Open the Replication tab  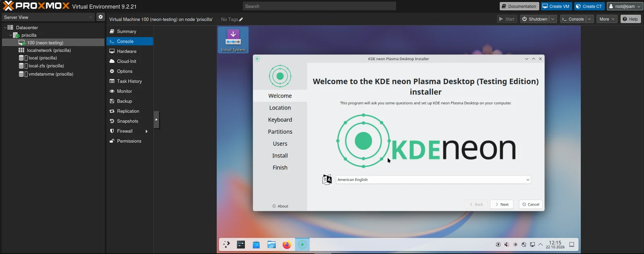click(x=130, y=111)
